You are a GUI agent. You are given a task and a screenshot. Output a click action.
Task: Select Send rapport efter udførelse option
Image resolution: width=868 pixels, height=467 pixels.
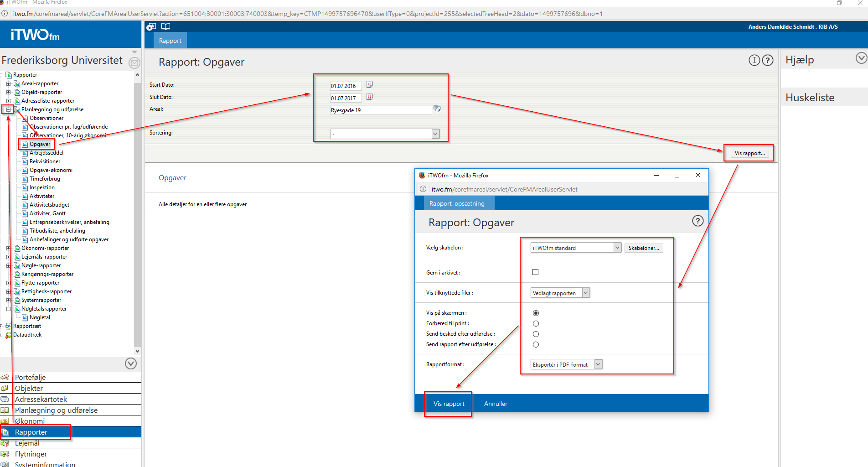[x=536, y=345]
